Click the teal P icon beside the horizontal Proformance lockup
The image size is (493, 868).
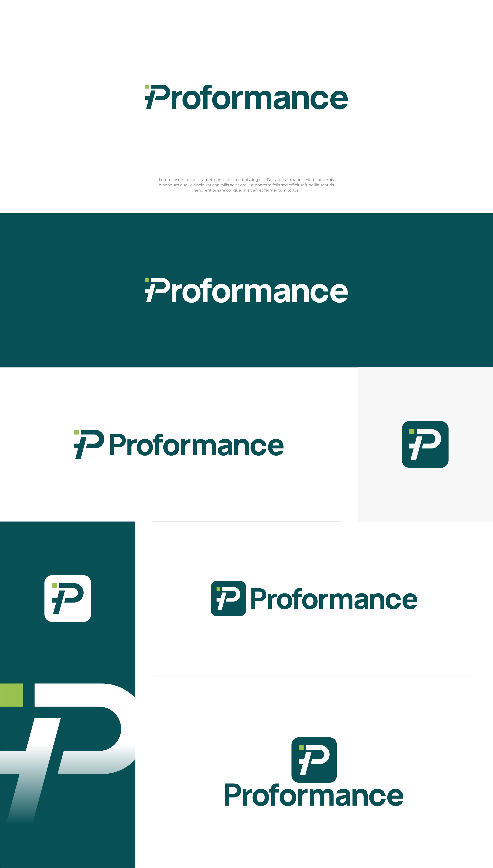click(228, 598)
